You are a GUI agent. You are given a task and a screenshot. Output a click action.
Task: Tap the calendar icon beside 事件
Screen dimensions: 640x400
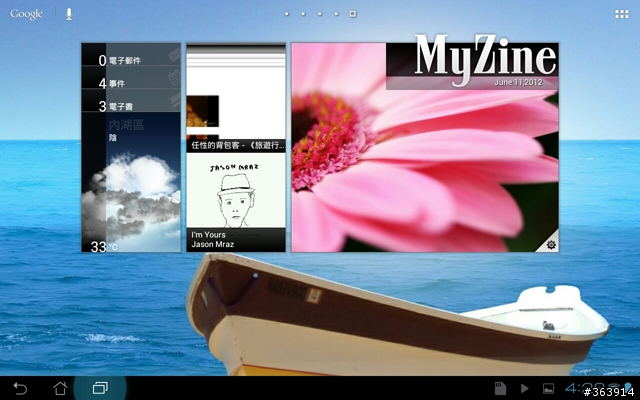174,77
